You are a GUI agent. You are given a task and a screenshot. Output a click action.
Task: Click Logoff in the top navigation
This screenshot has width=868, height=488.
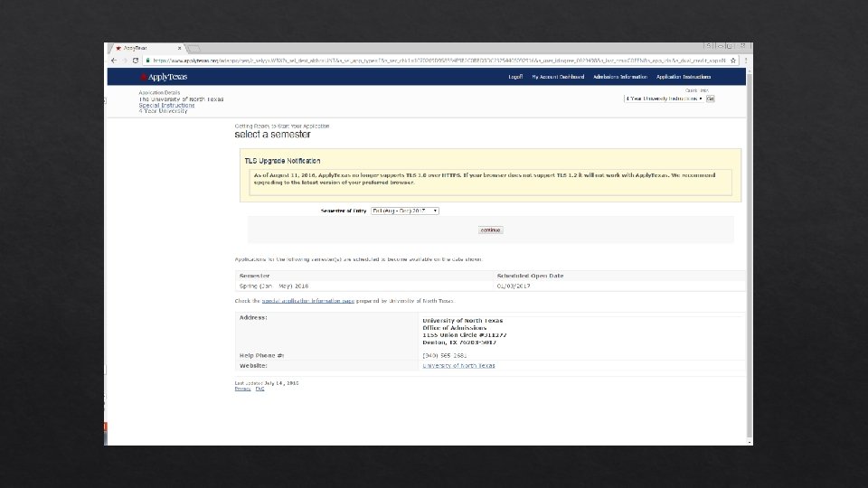click(515, 77)
